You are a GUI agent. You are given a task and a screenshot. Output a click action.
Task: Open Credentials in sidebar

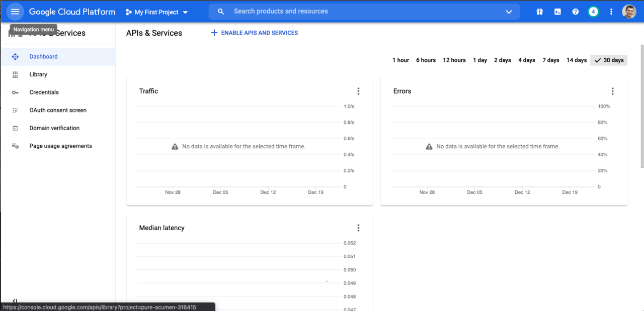point(57,92)
